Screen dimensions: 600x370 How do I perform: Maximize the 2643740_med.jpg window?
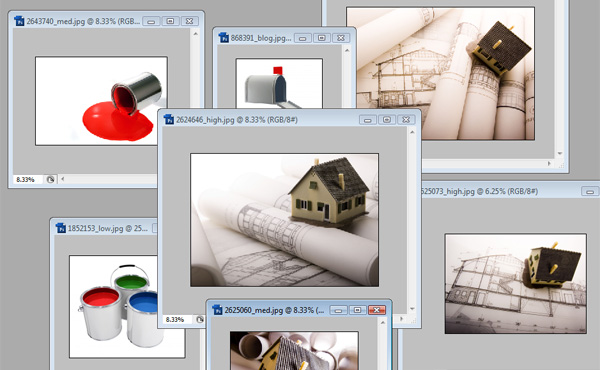[170, 21]
